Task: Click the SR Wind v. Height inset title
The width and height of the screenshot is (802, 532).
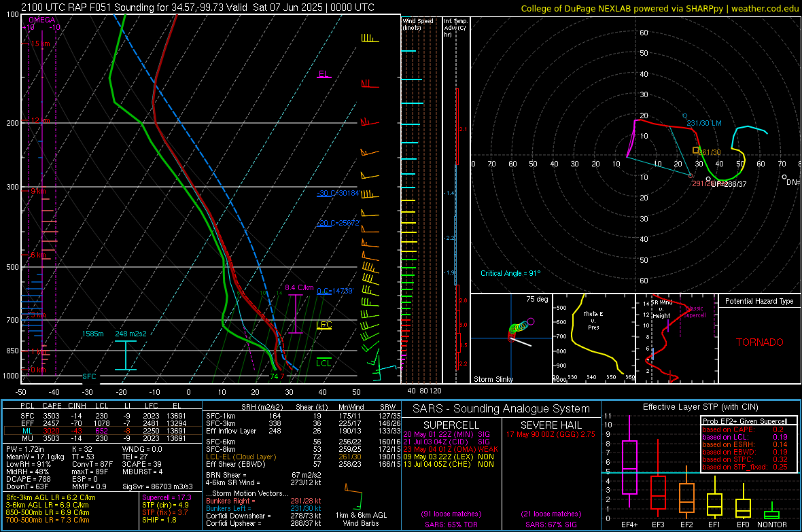Action: (662, 309)
